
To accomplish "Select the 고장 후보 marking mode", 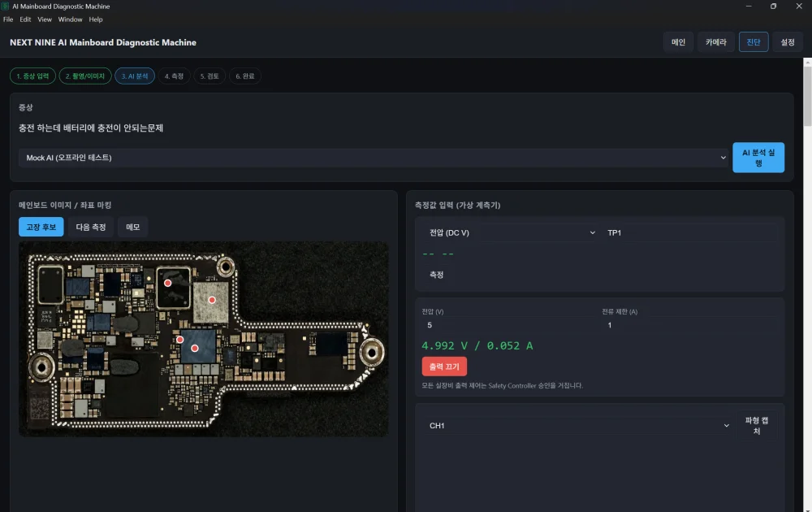I will click(41, 227).
